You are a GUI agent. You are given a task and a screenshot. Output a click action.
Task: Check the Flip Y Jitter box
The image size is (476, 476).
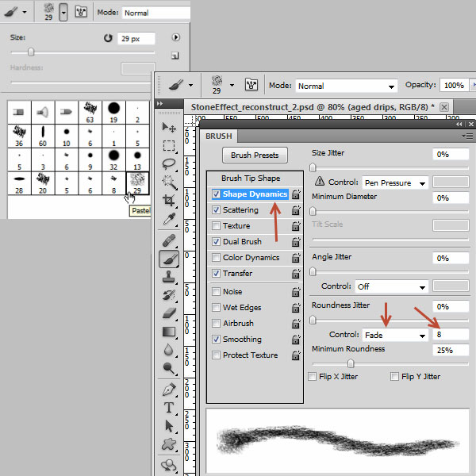point(394,376)
